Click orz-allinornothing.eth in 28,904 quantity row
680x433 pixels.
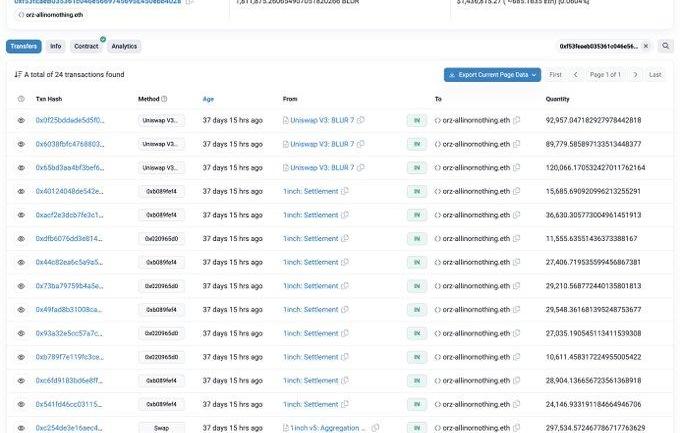(x=476, y=381)
